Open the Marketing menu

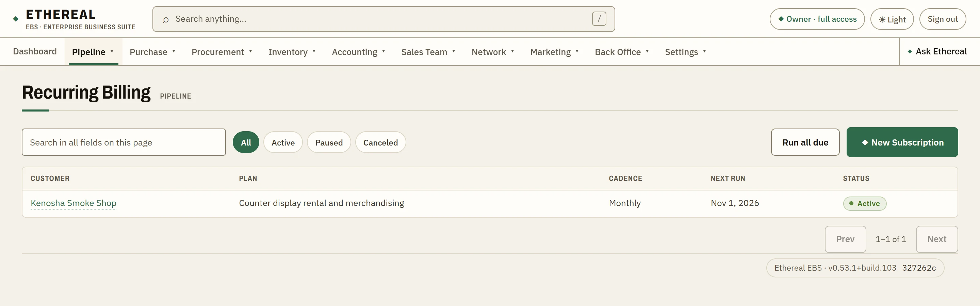click(554, 52)
